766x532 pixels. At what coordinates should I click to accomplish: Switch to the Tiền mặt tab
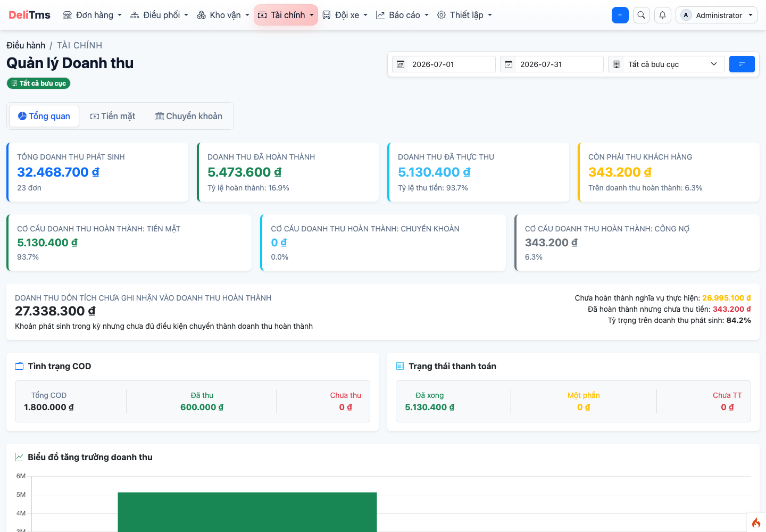pyautogui.click(x=113, y=116)
